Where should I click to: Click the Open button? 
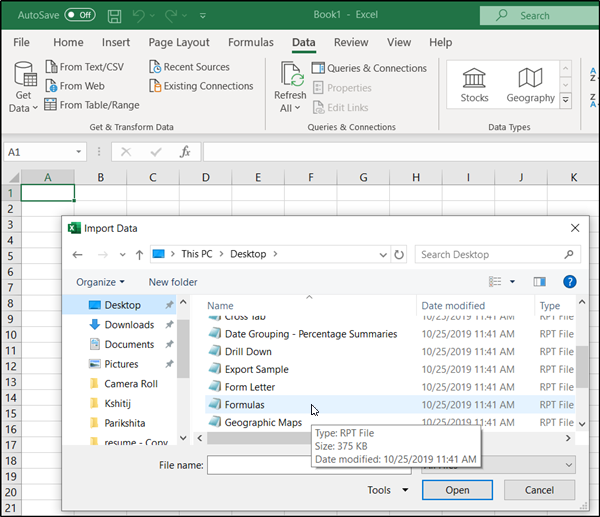coord(457,490)
